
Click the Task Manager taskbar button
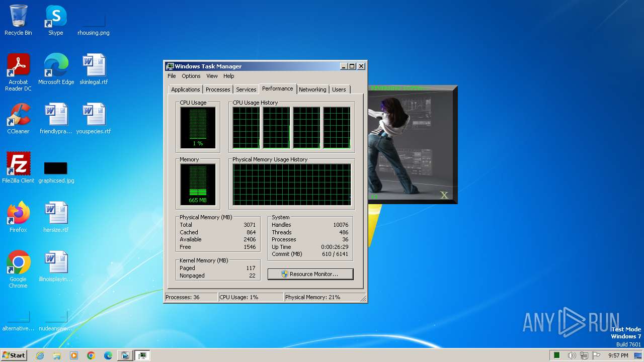point(142,355)
